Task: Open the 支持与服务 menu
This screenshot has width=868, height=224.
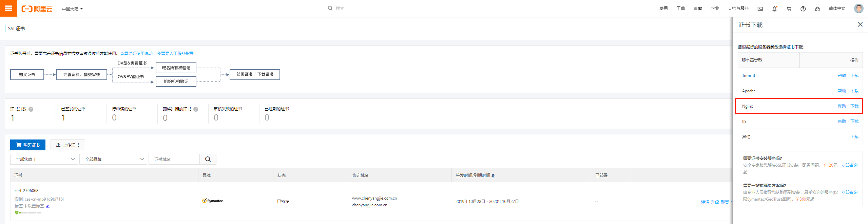Action: pos(738,8)
